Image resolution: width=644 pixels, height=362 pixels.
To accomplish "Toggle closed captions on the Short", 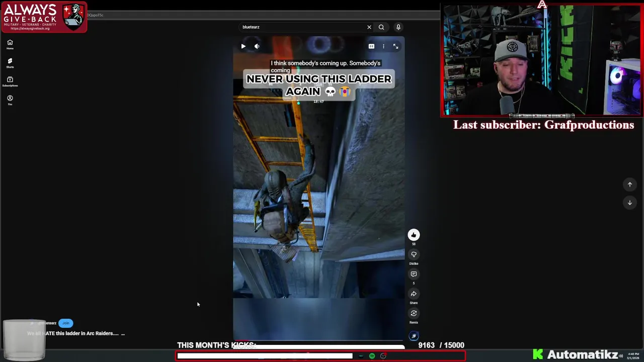I will click(371, 46).
